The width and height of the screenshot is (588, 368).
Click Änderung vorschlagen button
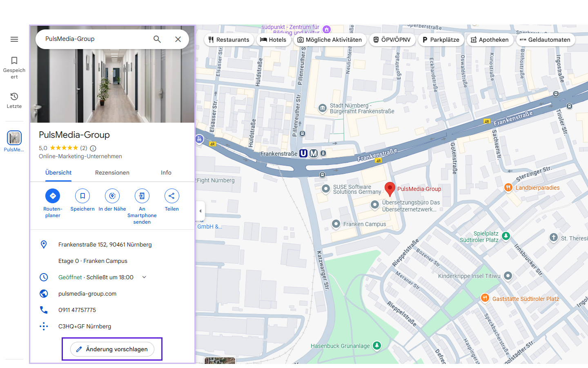coord(112,349)
